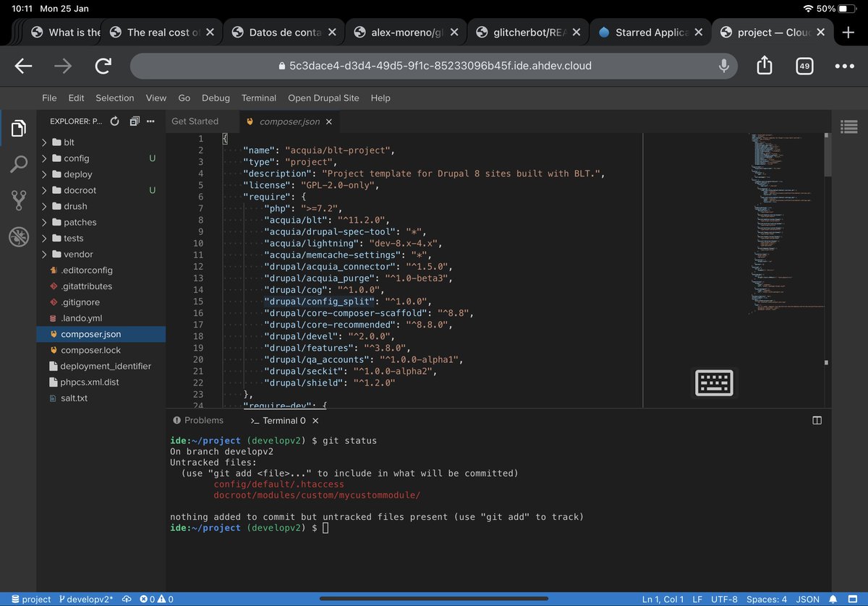This screenshot has width=868, height=606.
Task: Add a new browser tab
Action: point(849,32)
